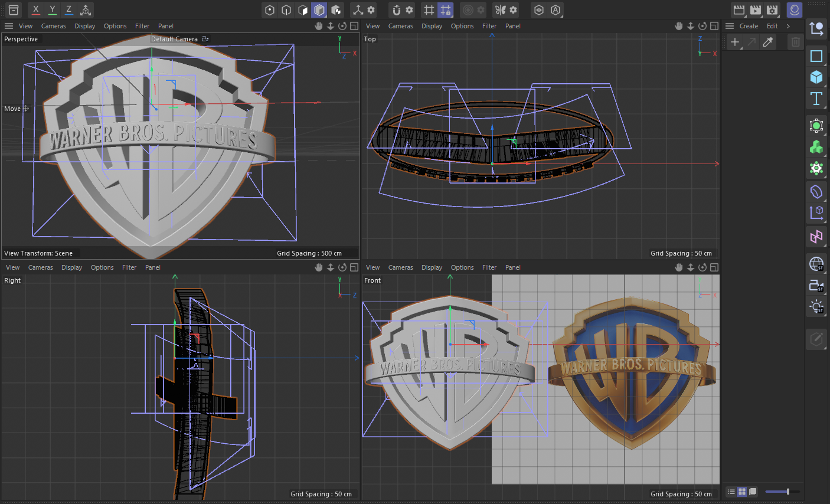Open View menu in Perspective viewport

point(26,26)
